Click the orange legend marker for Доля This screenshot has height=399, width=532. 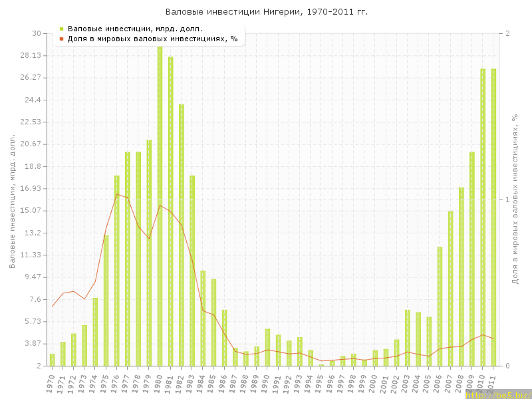61,39
